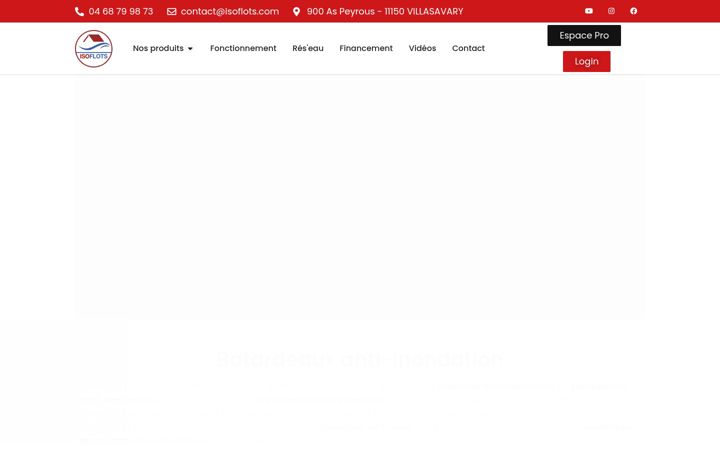Click the contact@isoflots.com email link
Screen dimensions: 720x450
click(x=230, y=11)
